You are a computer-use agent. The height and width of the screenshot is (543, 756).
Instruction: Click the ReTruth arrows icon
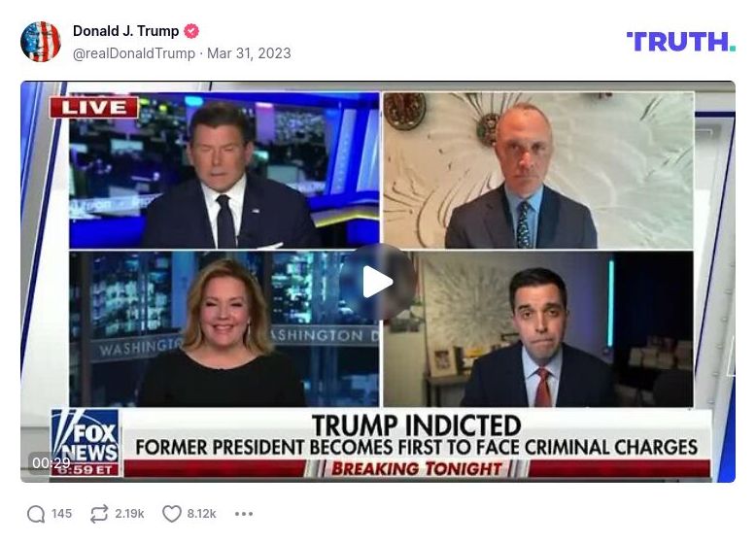(99, 514)
